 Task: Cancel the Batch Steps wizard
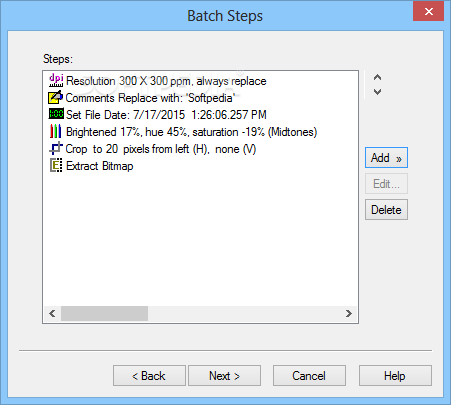[309, 376]
